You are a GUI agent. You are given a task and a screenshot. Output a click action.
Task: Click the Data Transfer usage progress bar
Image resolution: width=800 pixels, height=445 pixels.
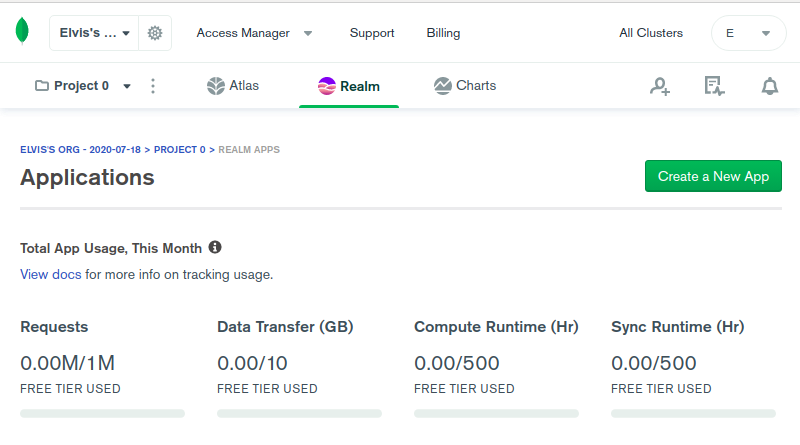pyautogui.click(x=299, y=413)
